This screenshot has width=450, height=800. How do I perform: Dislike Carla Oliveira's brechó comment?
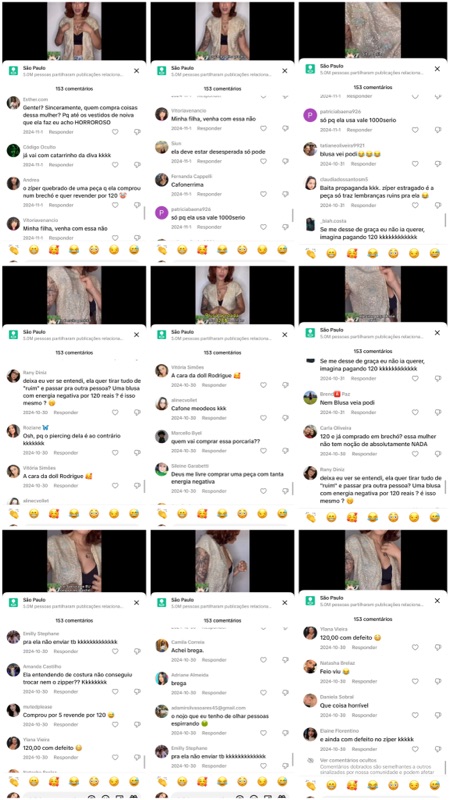438,454
